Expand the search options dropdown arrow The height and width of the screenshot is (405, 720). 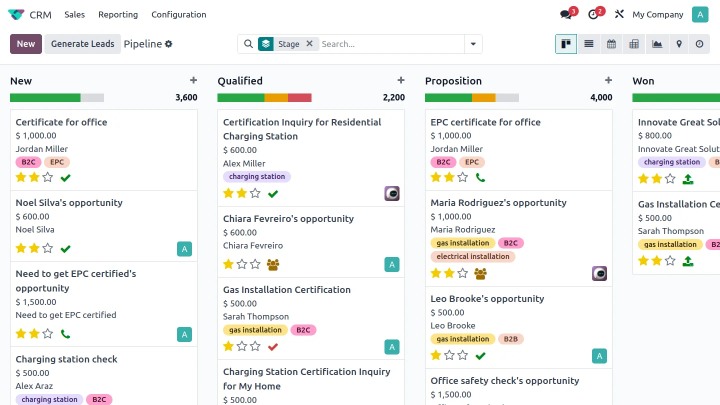473,44
